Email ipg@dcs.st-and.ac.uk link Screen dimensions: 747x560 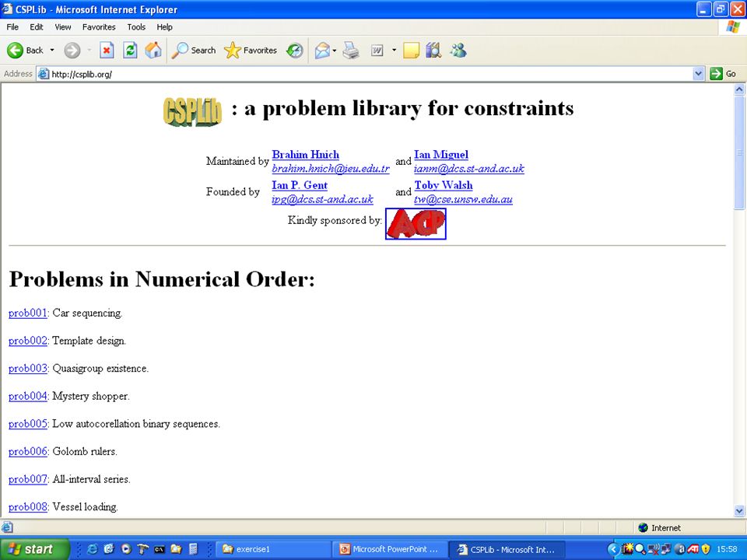tap(322, 199)
